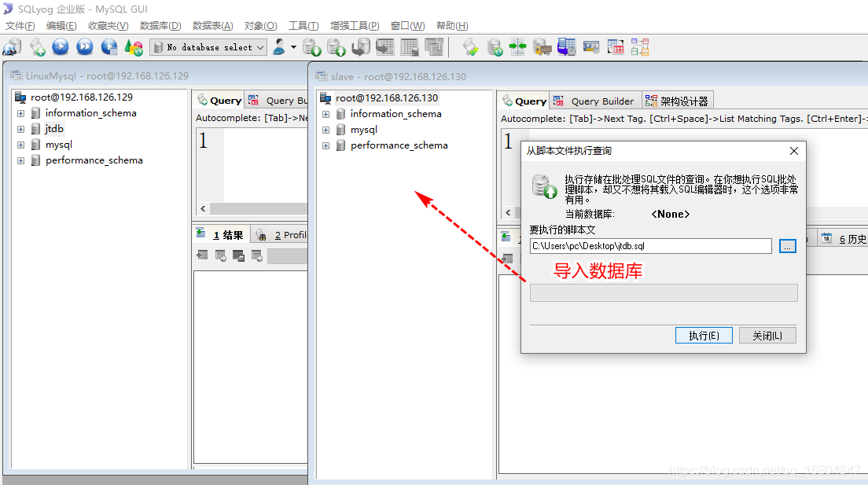Click the 执行(E) button in dialog
The width and height of the screenshot is (868, 485).
[x=704, y=336]
